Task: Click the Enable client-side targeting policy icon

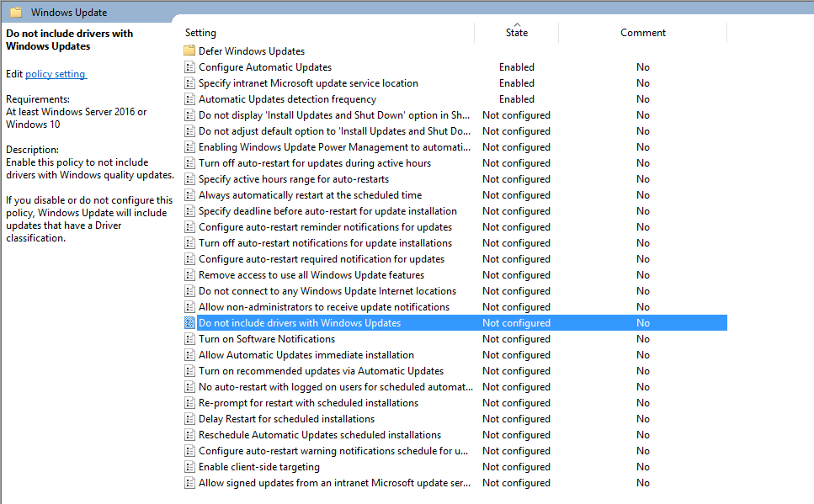Action: [190, 467]
